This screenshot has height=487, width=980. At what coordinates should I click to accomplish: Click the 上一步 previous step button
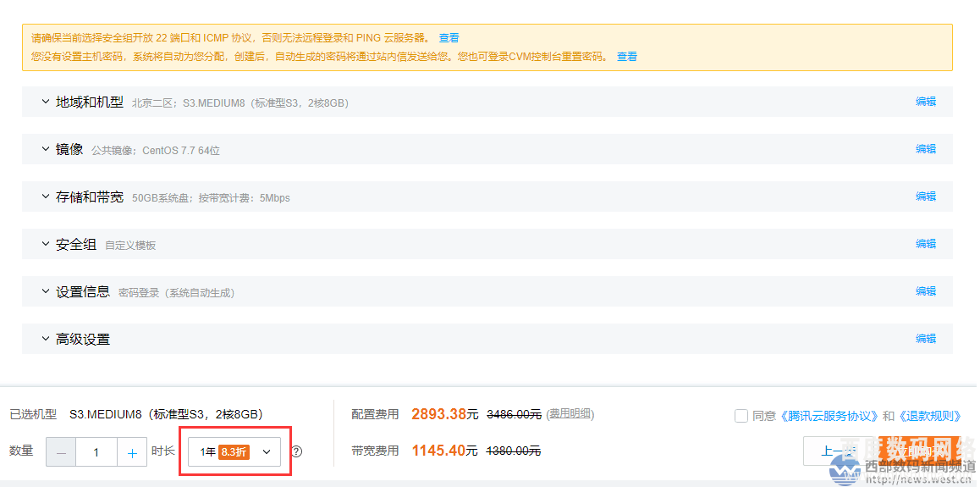(840, 451)
